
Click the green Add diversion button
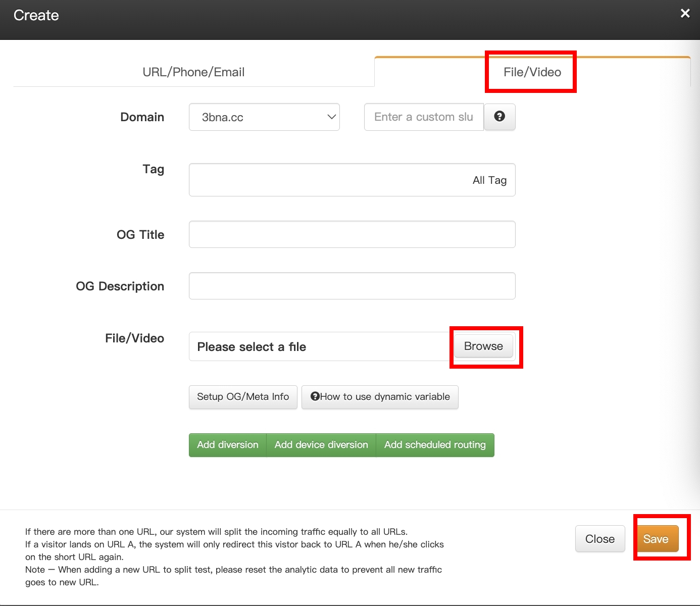coord(227,445)
